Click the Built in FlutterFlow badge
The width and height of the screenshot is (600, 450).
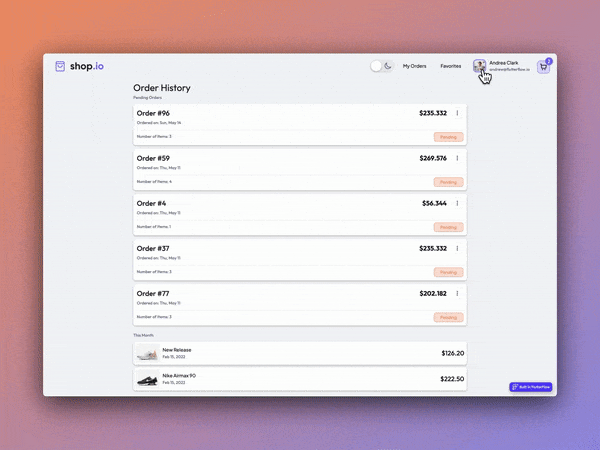pyautogui.click(x=531, y=386)
